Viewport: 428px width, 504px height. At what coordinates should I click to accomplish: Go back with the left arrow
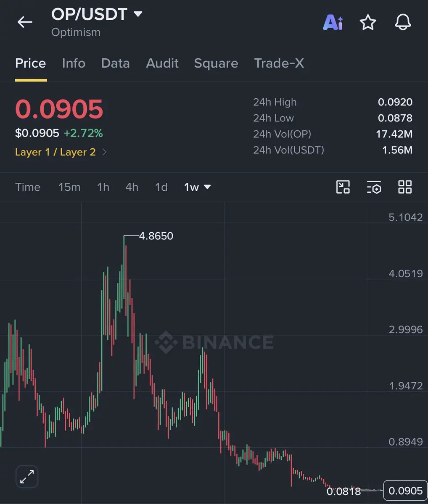click(25, 22)
